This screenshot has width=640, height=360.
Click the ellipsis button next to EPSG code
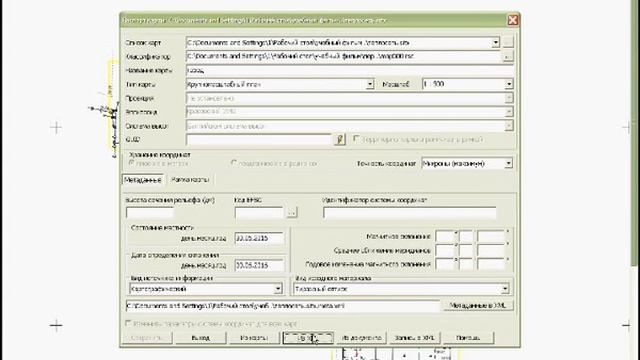292,213
